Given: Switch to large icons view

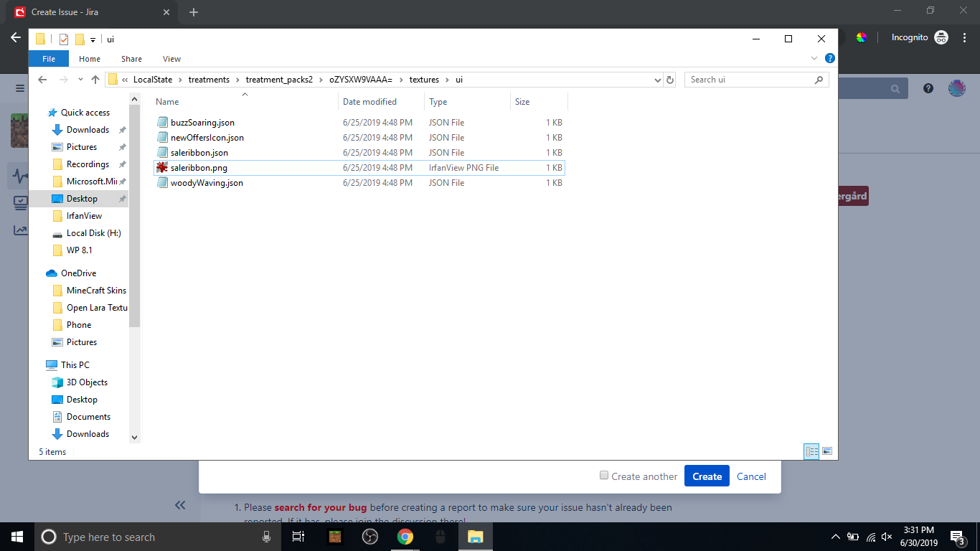Looking at the screenshot, I should click(827, 451).
